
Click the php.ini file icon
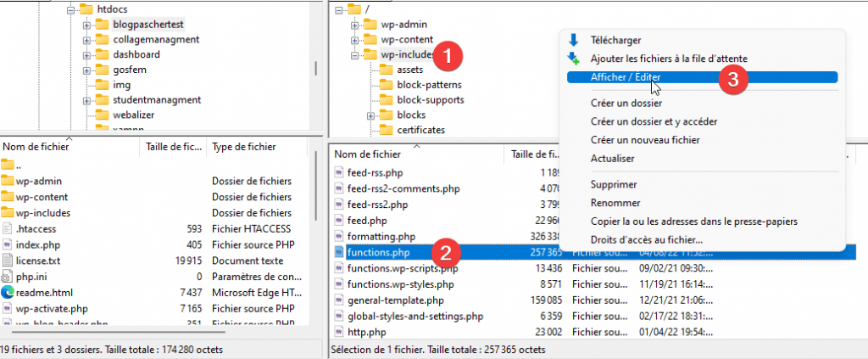[x=7, y=277]
